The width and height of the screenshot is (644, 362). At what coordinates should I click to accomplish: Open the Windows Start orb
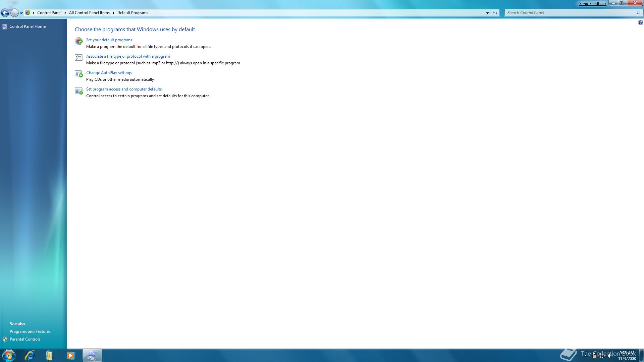coord(9,355)
